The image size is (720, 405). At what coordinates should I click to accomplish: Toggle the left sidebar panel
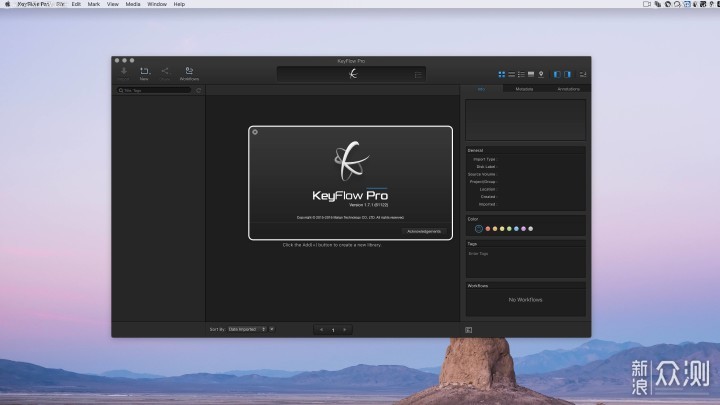(557, 74)
